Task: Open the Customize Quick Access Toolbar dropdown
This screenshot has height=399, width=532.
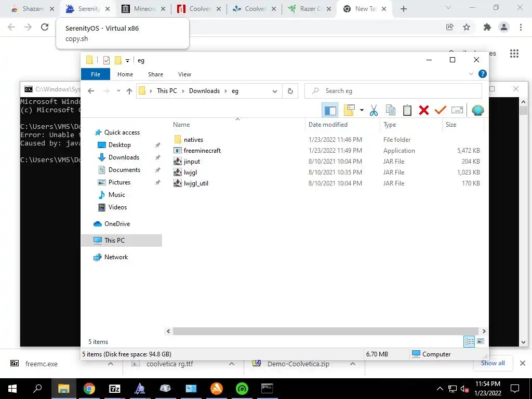Action: pos(128,61)
